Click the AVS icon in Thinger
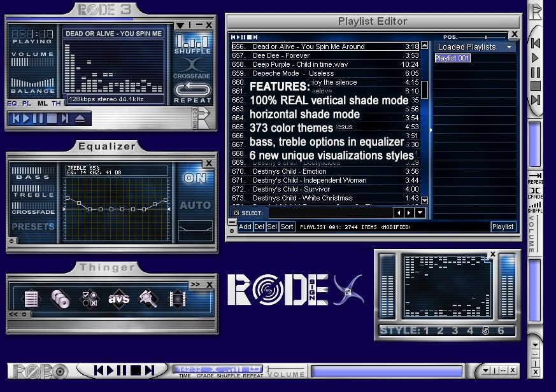556x392 pixels. pyautogui.click(x=119, y=298)
